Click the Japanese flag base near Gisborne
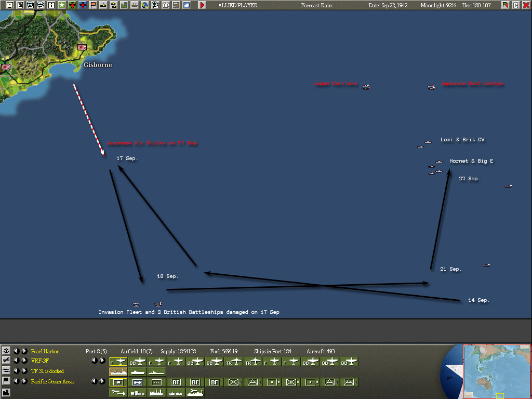532x399 pixels. (82, 47)
